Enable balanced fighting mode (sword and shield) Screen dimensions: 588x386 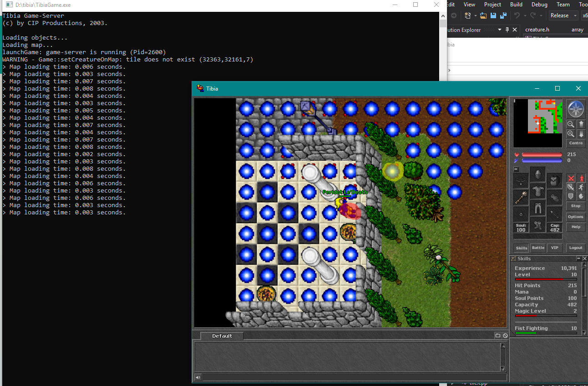pos(571,187)
